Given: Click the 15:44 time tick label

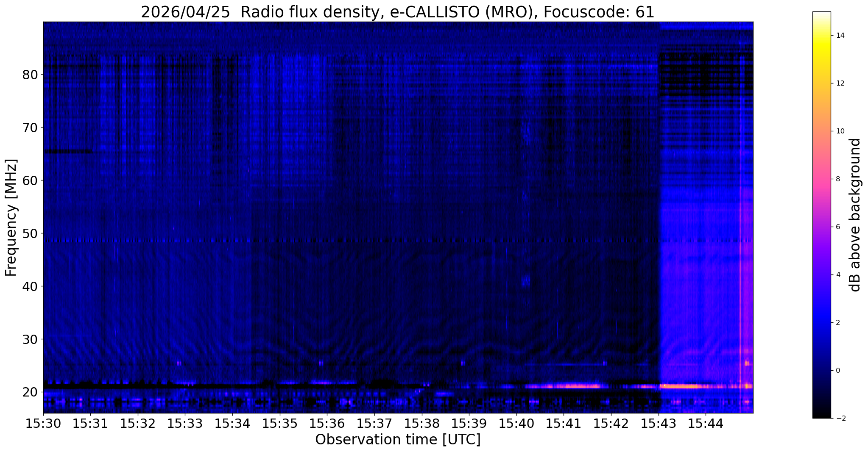Looking at the screenshot, I should (706, 424).
